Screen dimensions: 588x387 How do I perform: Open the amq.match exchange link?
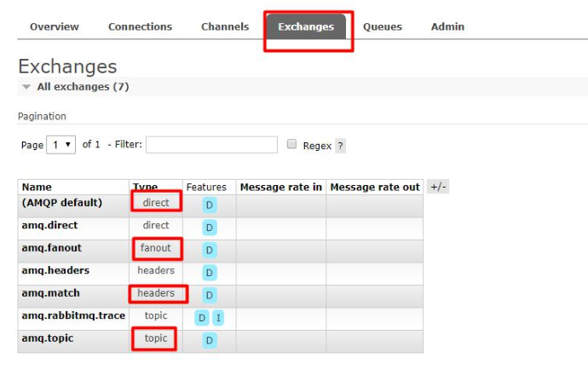(50, 293)
